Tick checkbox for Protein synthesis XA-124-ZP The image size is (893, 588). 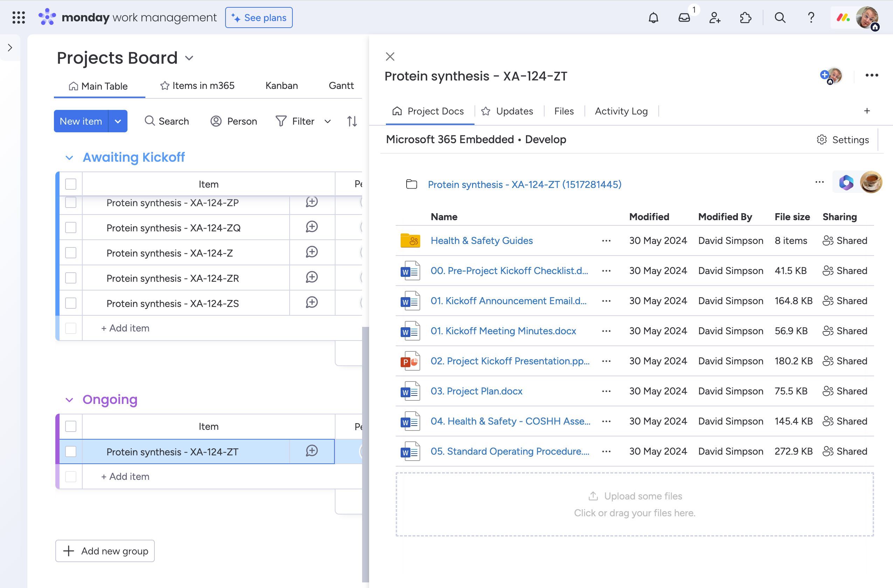coord(71,202)
